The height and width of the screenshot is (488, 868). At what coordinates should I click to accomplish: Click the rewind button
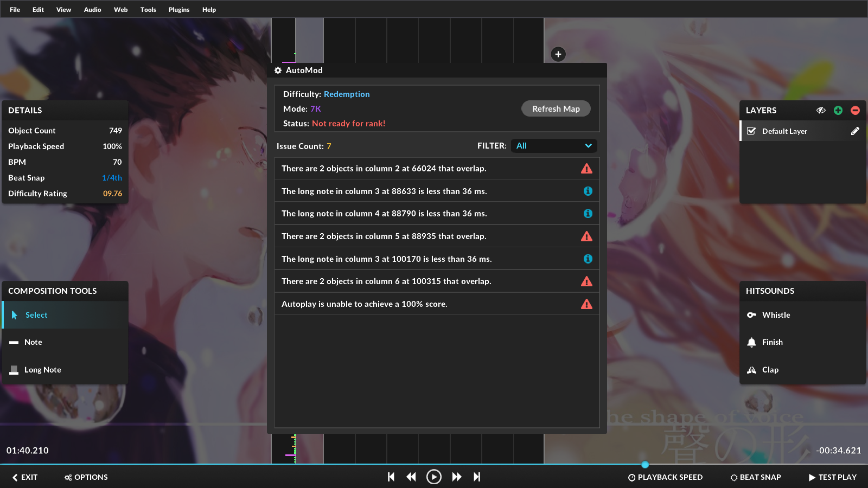click(411, 477)
